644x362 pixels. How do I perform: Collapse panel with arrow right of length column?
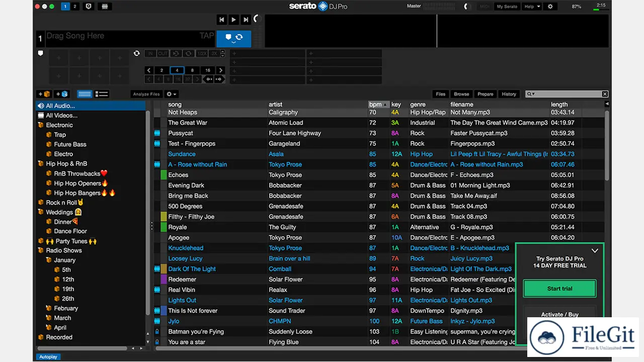[607, 104]
